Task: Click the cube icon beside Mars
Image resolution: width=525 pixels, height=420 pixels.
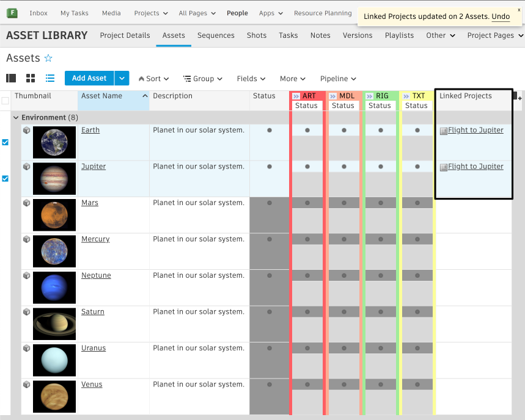Action: 26,203
